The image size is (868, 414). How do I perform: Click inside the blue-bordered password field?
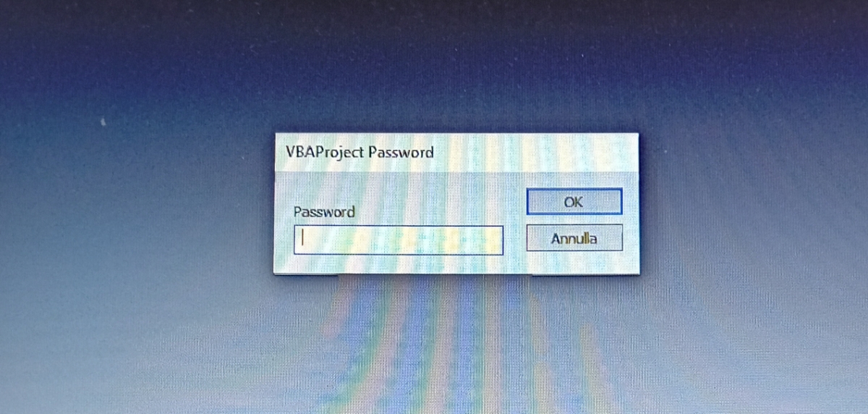click(398, 240)
